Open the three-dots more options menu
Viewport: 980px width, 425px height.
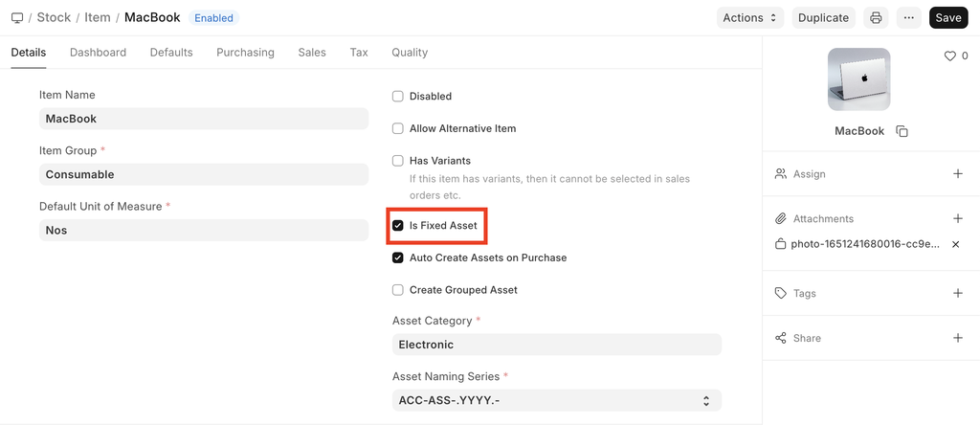[909, 18]
